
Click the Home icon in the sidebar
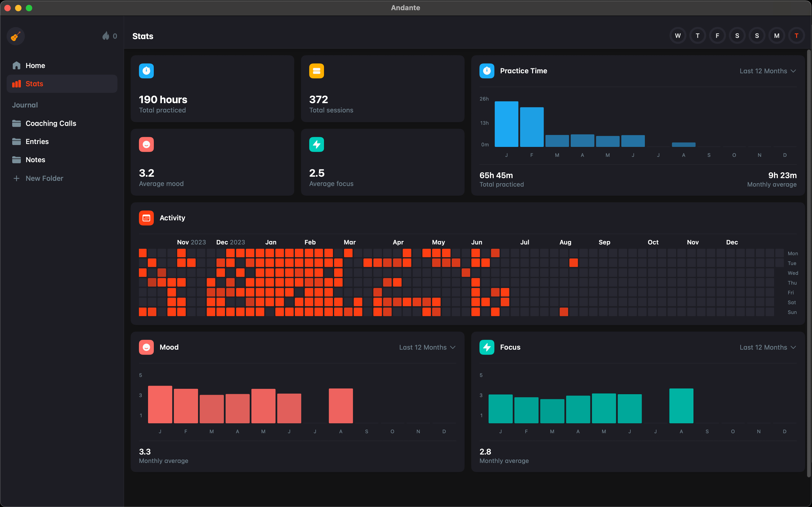(16, 65)
